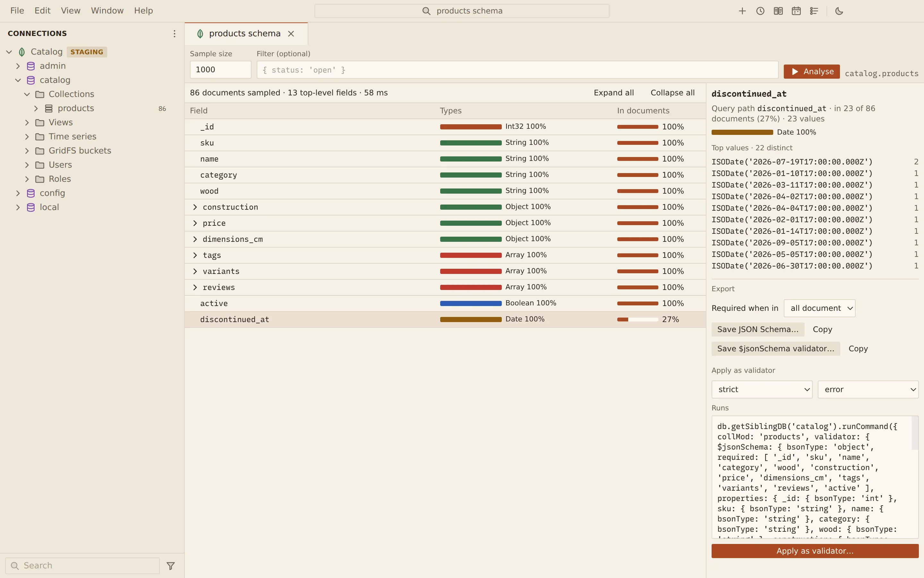Viewport: 924px width, 578px height.
Task: Click the GridFS buckets folder icon
Action: pyautogui.click(x=40, y=151)
